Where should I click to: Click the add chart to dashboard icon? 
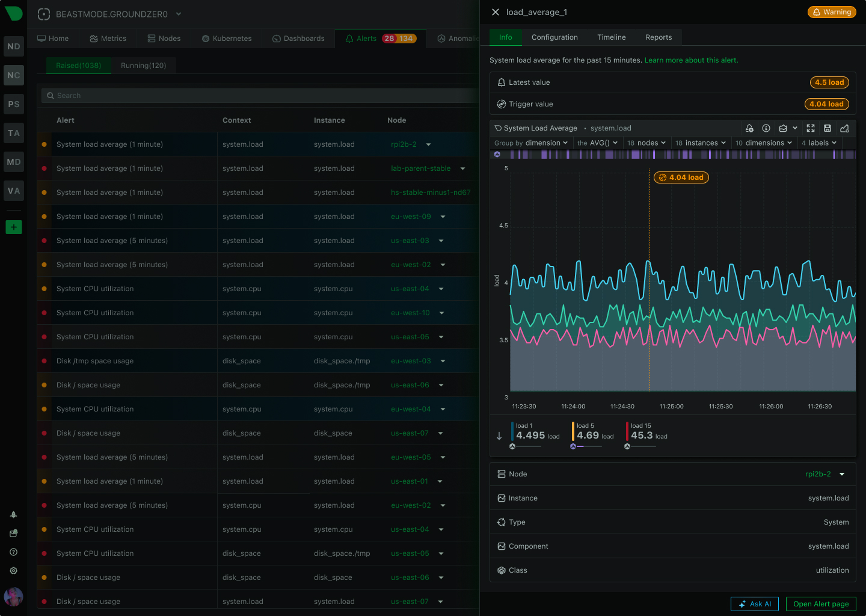coord(844,128)
